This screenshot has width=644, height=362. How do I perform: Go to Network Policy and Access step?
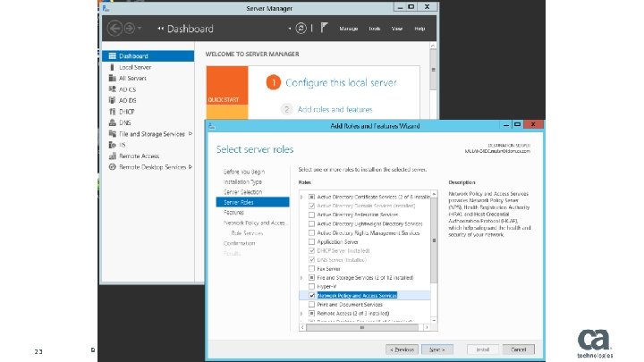coord(255,223)
